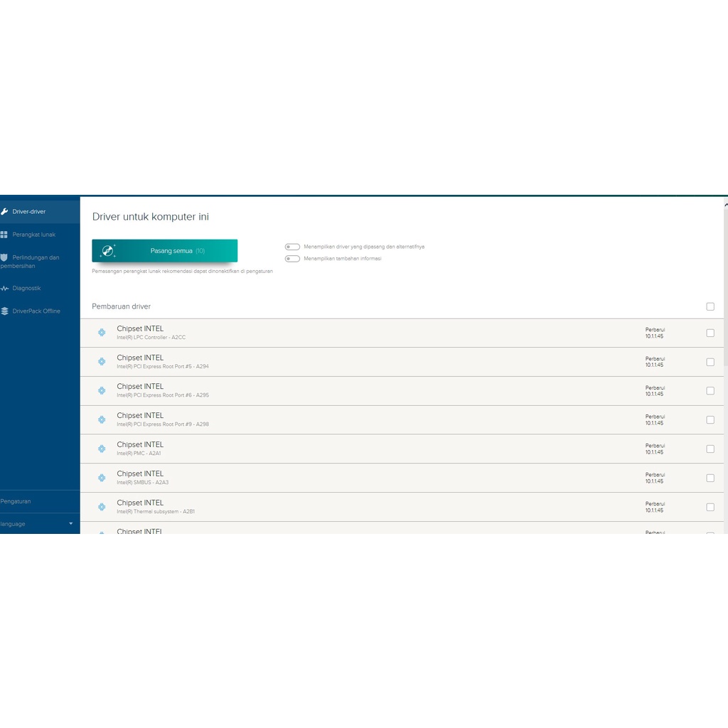The width and height of the screenshot is (728, 728).
Task: Select Chipset INTEL title of LPC Controller row
Action: [x=140, y=328]
